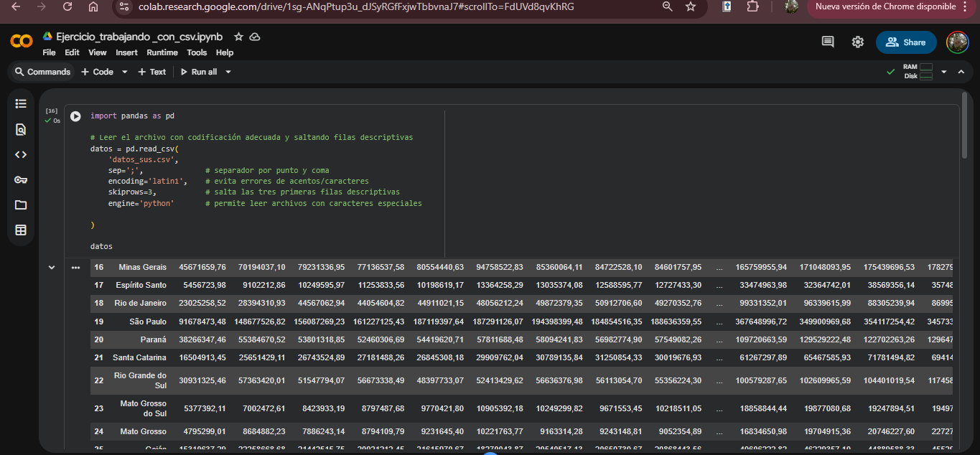The width and height of the screenshot is (980, 455).
Task: Open the Runtime menu
Action: click(x=162, y=52)
